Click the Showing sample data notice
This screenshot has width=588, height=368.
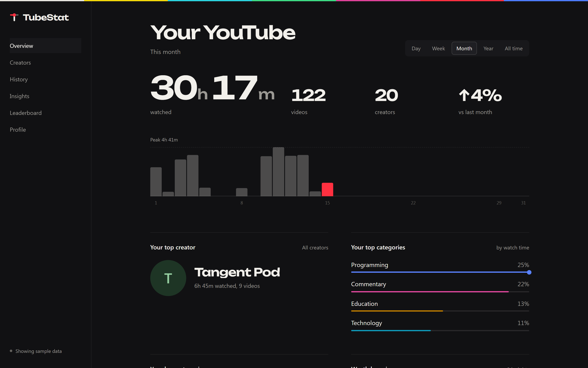click(x=36, y=351)
